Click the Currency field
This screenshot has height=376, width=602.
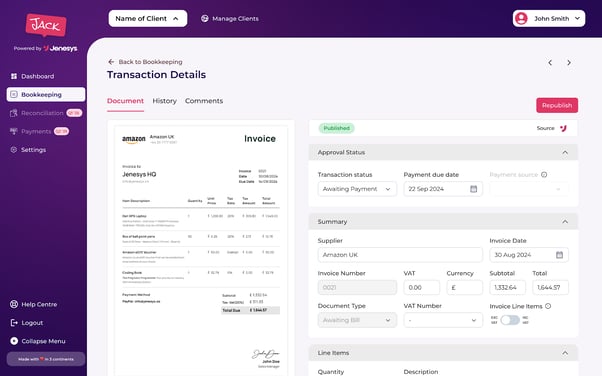click(465, 288)
